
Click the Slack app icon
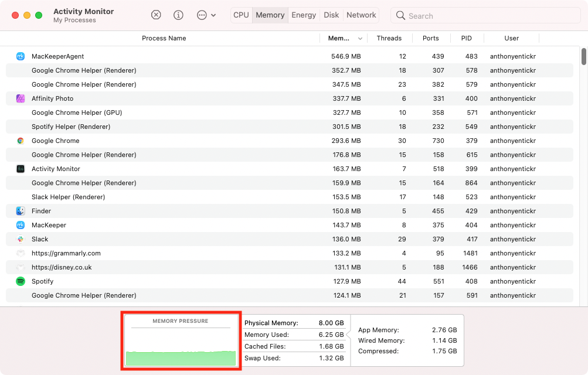point(21,239)
